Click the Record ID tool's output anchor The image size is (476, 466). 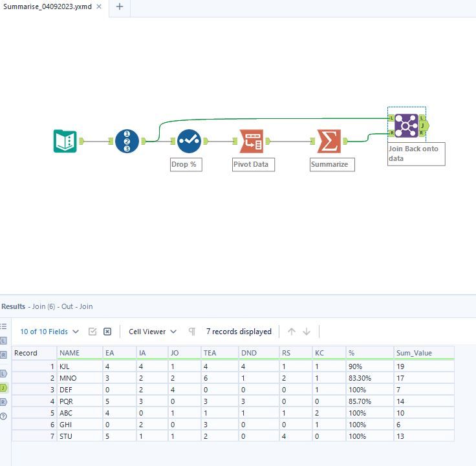[144, 141]
